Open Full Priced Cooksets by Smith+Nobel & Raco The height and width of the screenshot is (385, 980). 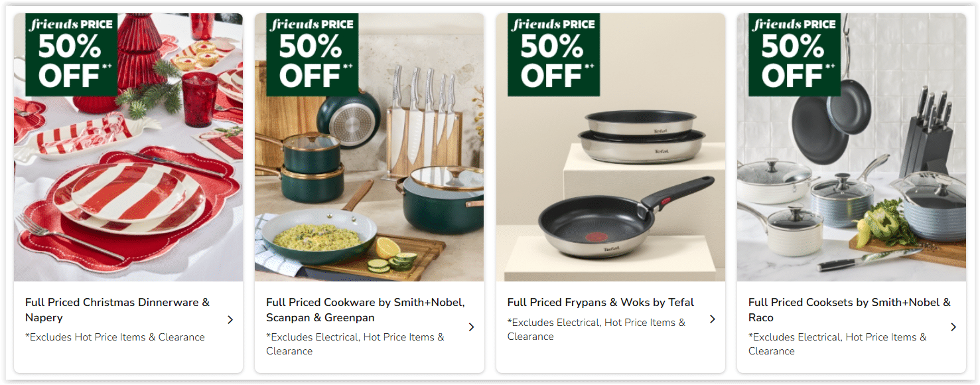pyautogui.click(x=849, y=310)
